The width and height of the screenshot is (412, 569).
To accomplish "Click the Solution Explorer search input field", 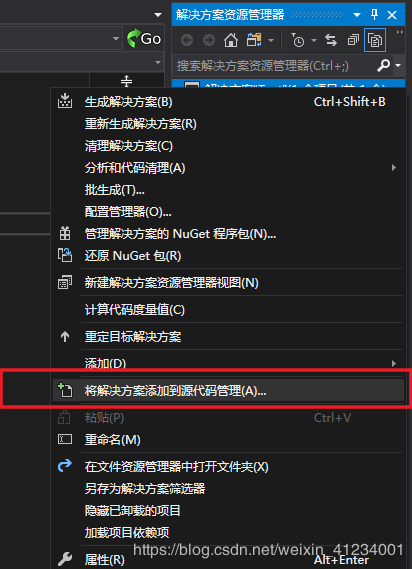I will pos(274,66).
